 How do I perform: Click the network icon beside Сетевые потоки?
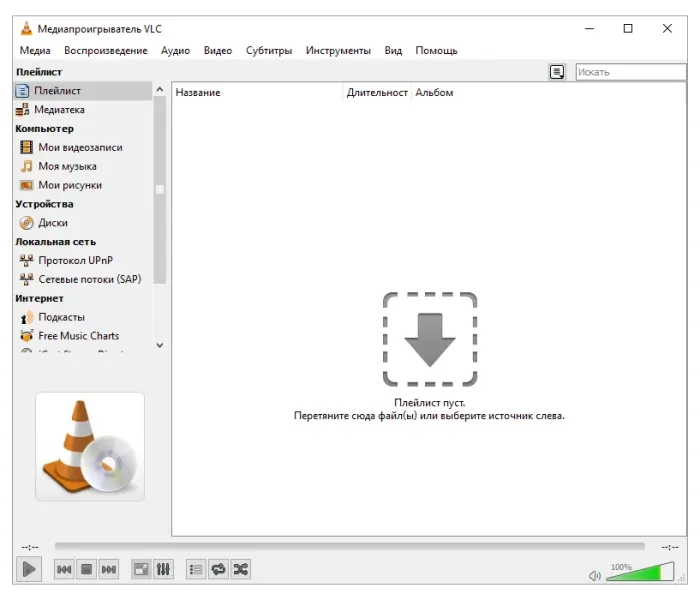[x=27, y=279]
